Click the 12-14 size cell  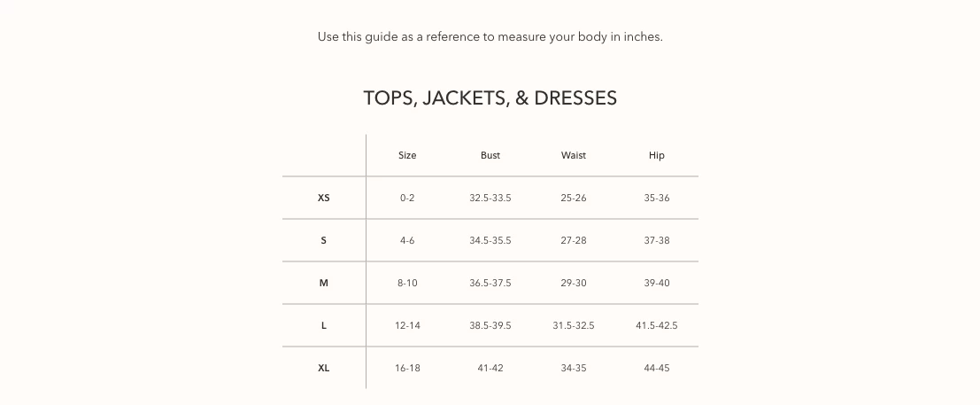tap(407, 325)
